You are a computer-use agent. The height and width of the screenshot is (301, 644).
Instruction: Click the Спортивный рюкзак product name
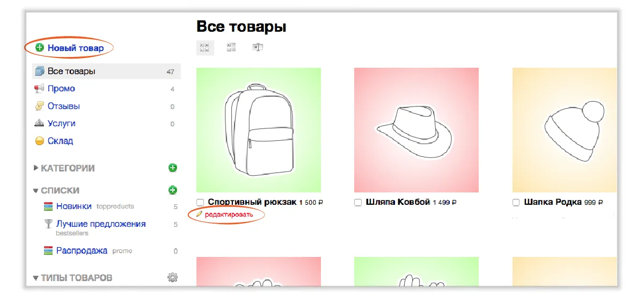click(252, 202)
